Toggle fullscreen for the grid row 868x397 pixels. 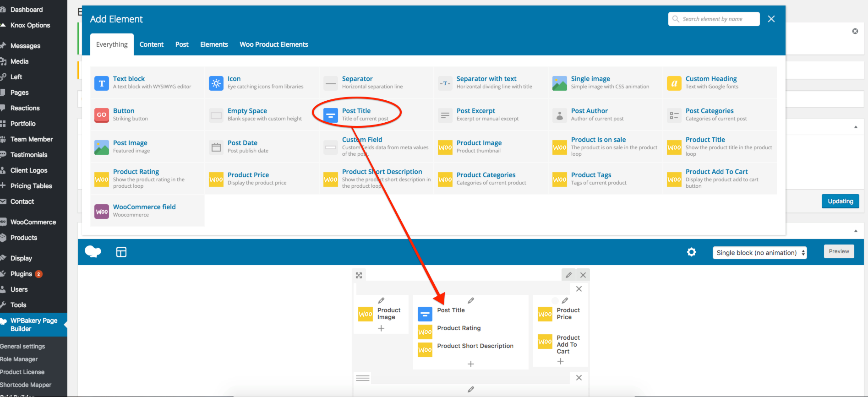tap(359, 275)
